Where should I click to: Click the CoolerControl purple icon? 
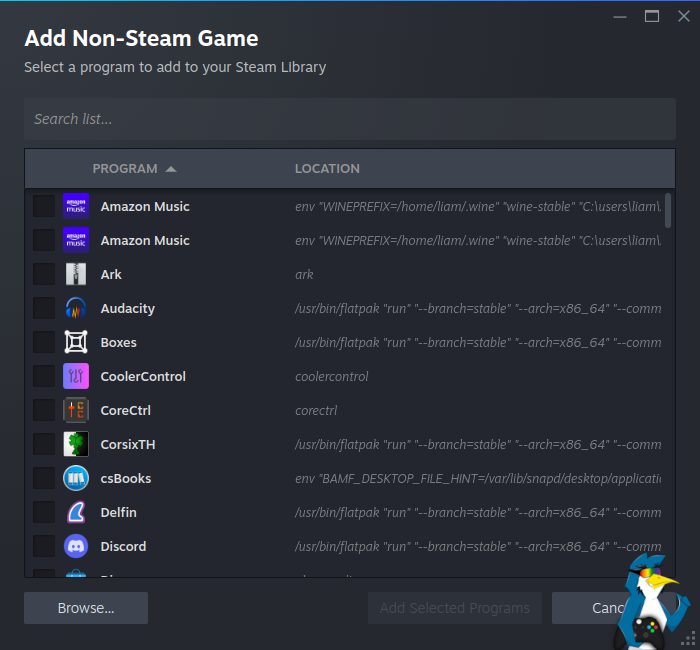tap(76, 376)
